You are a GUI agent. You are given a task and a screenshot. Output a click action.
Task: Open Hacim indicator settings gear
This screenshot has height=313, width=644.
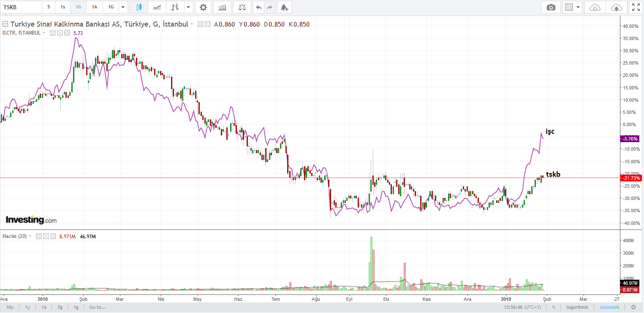pos(46,236)
